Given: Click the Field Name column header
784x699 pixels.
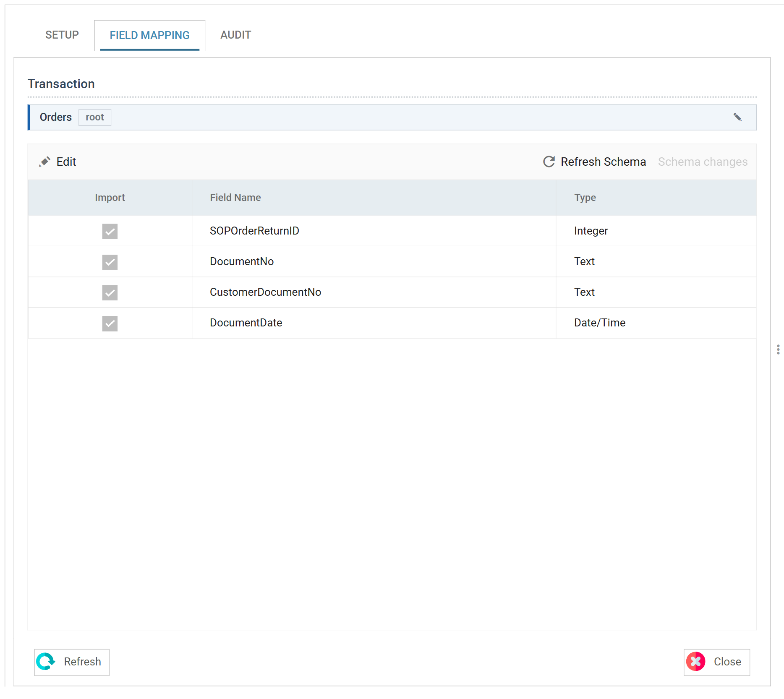Looking at the screenshot, I should [374, 198].
